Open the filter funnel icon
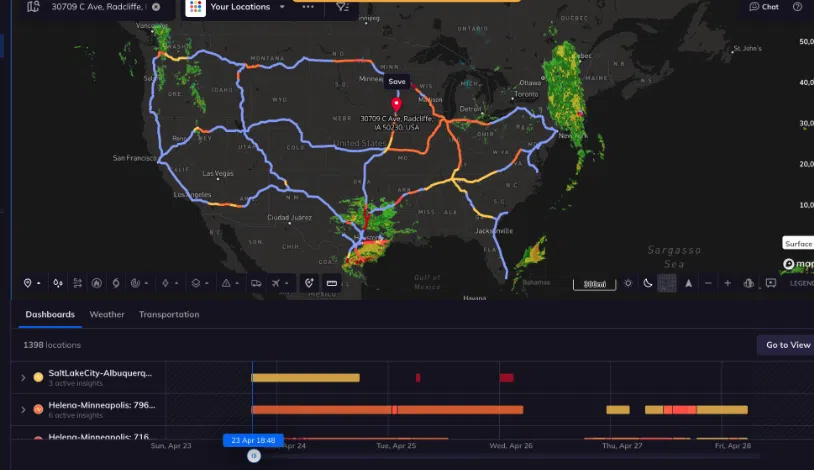The height and width of the screenshot is (470, 814). click(342, 7)
